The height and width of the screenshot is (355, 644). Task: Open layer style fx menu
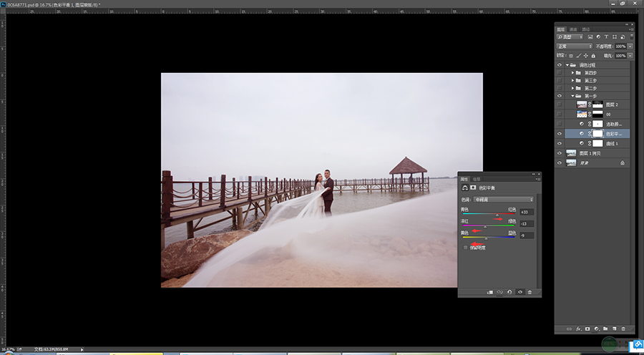578,329
